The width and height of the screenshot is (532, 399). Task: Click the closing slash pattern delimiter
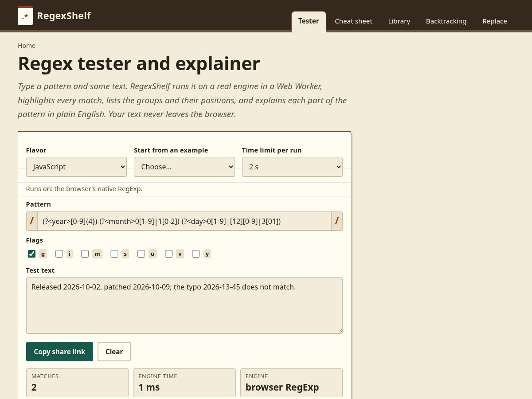[x=337, y=221]
